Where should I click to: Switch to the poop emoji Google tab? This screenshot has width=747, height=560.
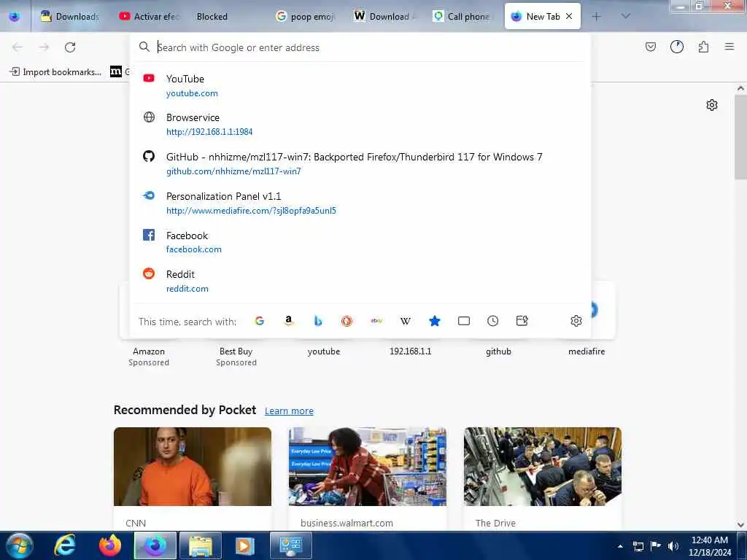point(306,17)
